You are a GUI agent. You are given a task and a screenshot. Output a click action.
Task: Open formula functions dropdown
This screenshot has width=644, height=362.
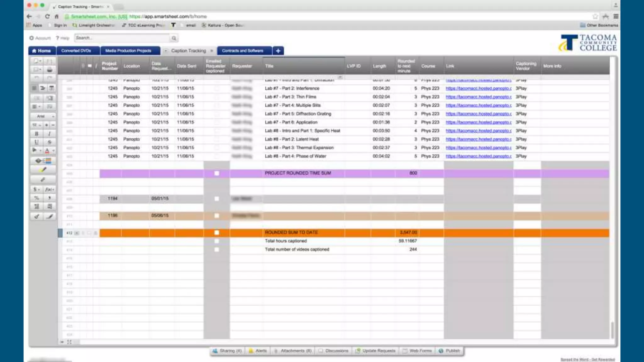tap(49, 189)
